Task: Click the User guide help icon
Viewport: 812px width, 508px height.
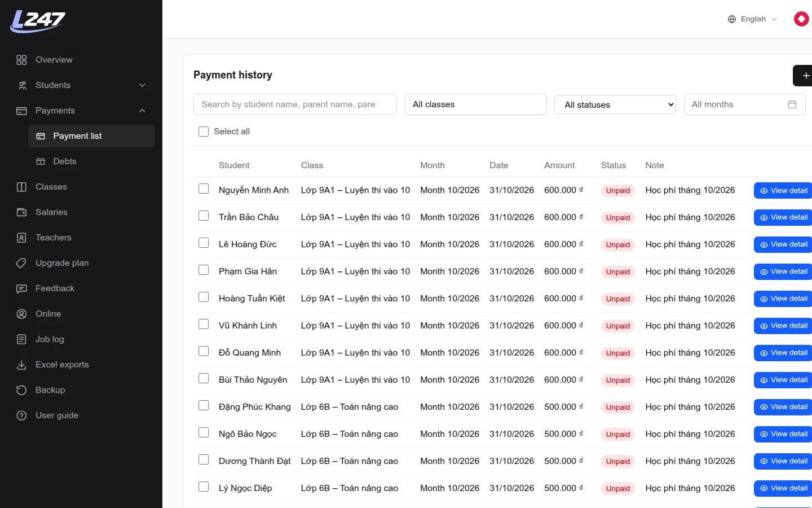Action: click(x=21, y=415)
